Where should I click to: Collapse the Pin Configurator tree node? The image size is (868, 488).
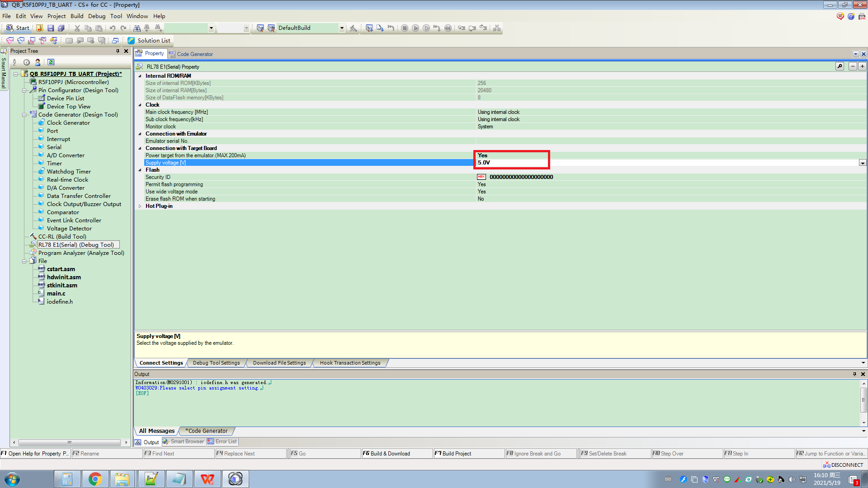[x=24, y=90]
